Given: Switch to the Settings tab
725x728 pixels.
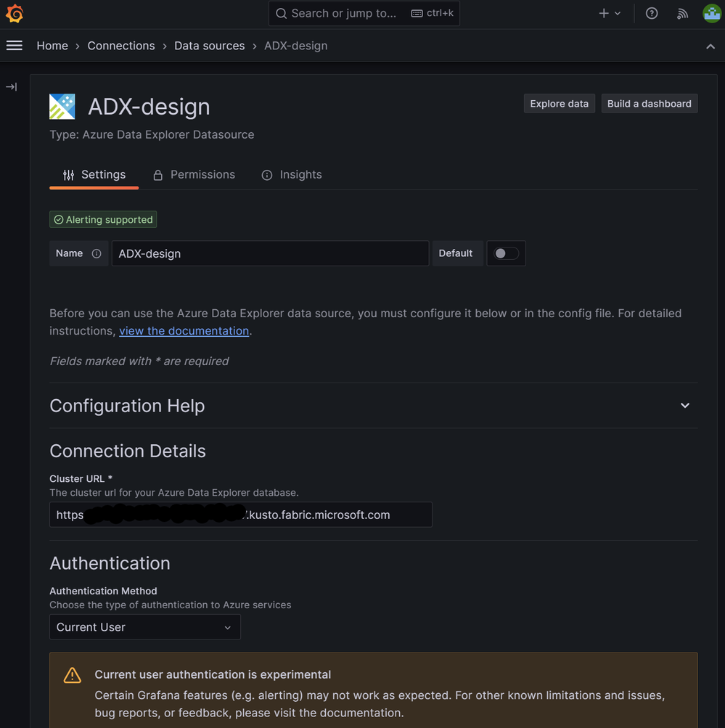Looking at the screenshot, I should [94, 175].
